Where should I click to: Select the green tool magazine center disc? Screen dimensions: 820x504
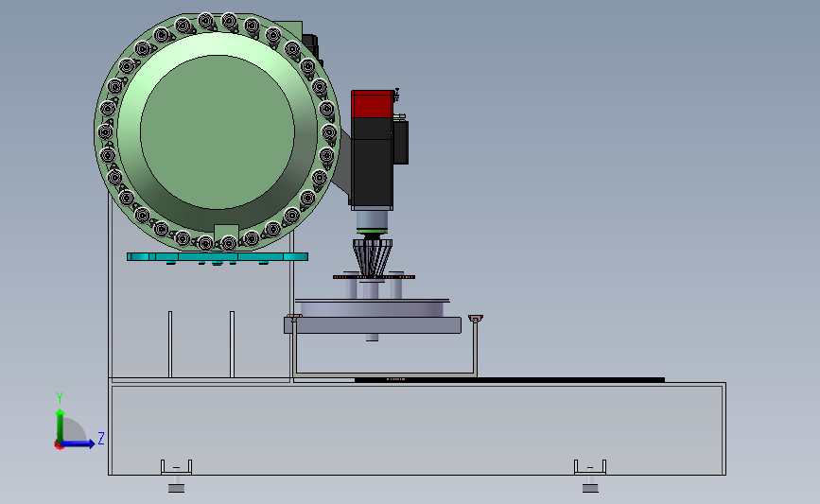[x=218, y=131]
